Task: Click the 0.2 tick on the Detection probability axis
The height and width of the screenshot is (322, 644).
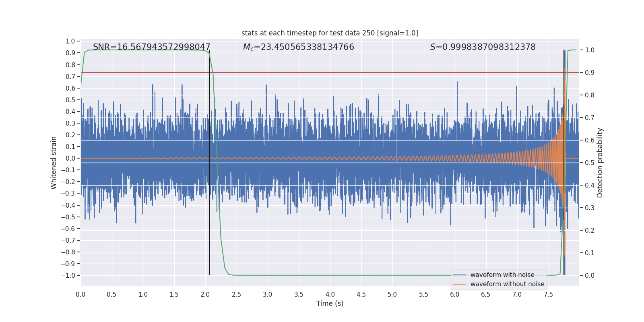Action: click(x=590, y=230)
